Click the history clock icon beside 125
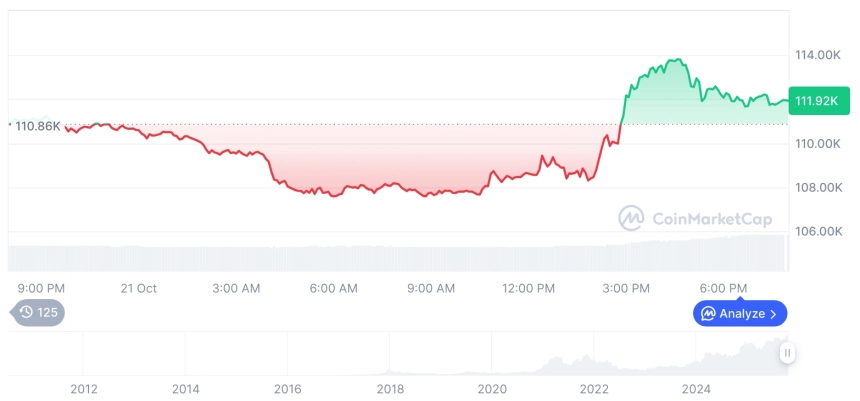 point(26,312)
